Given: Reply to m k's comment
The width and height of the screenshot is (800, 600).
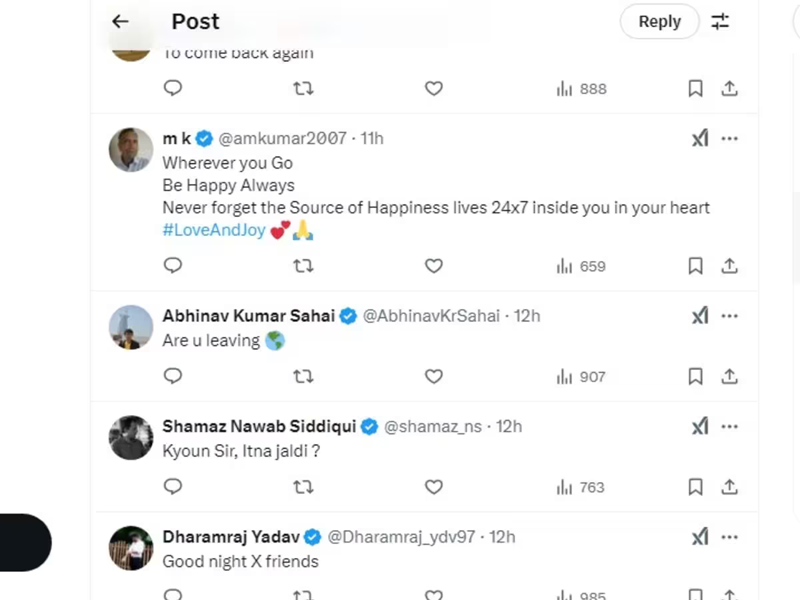Looking at the screenshot, I should [173, 266].
